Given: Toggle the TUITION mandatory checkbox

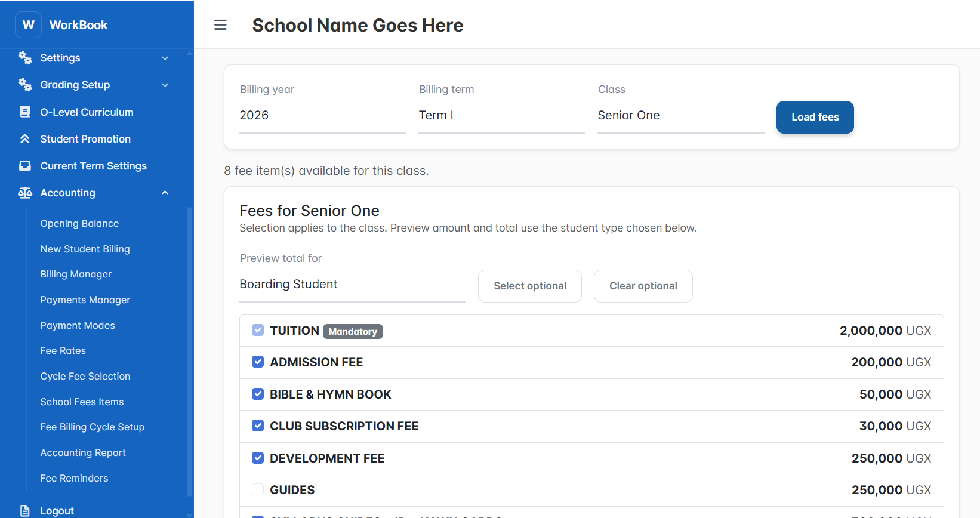Looking at the screenshot, I should click(x=258, y=330).
